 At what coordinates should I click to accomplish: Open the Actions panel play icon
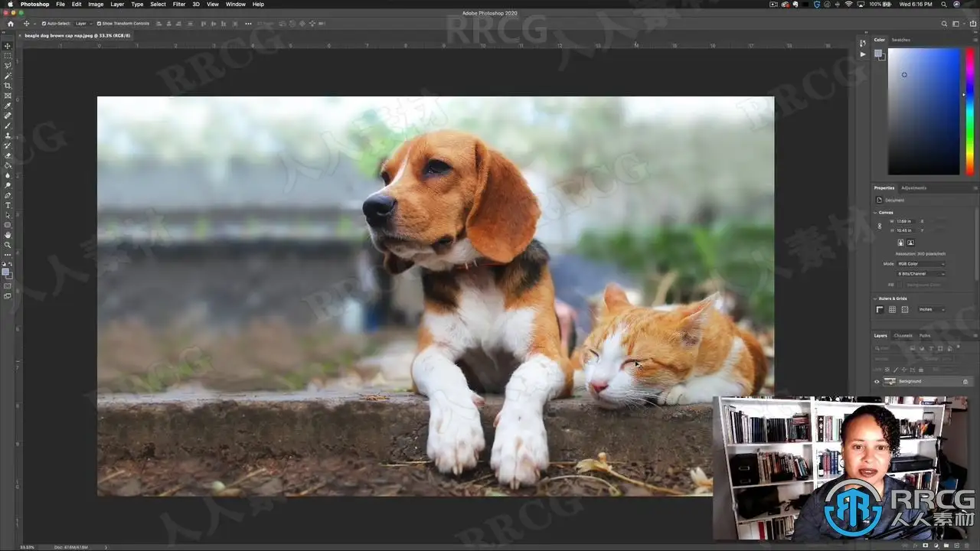pos(863,54)
